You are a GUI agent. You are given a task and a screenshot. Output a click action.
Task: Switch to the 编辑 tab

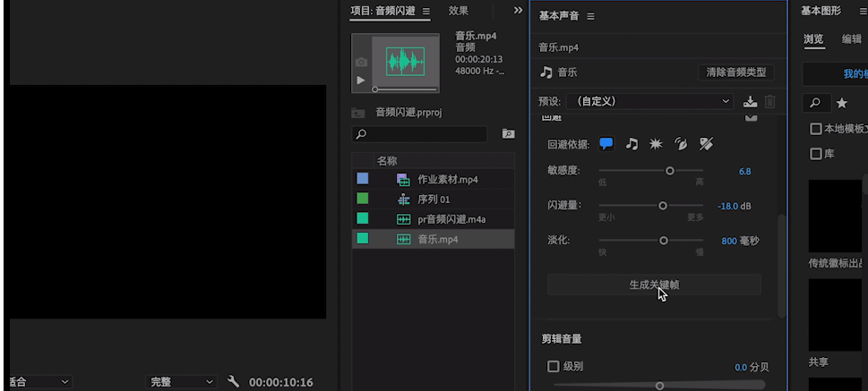click(851, 39)
